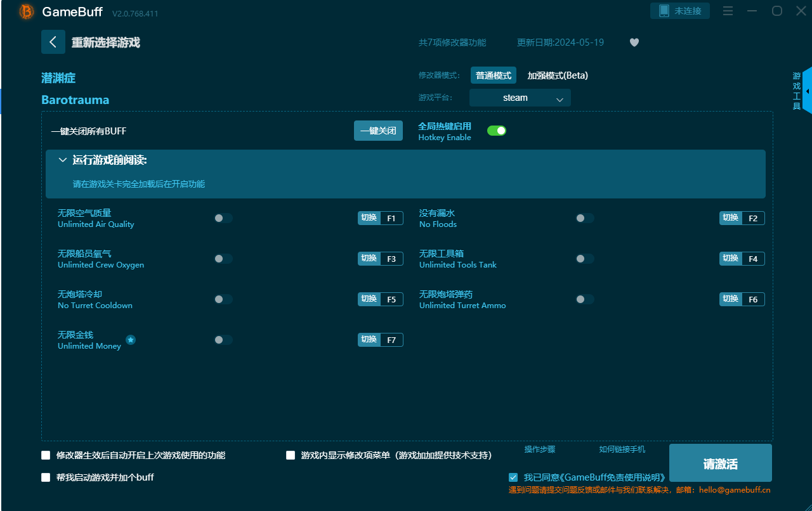This screenshot has height=511, width=812.
Task: Click the 共7项修改器功能 text
Action: coord(452,42)
